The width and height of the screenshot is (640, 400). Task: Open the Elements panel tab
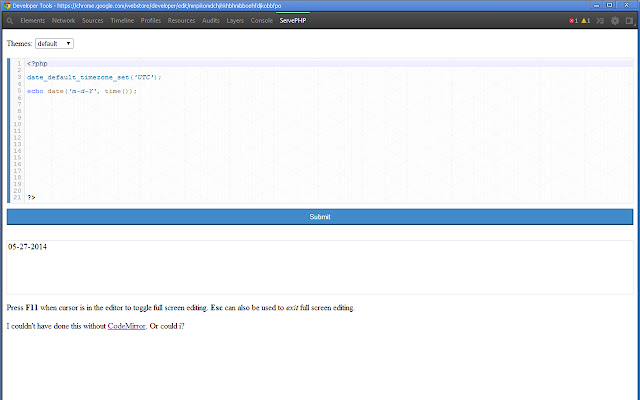click(x=33, y=20)
